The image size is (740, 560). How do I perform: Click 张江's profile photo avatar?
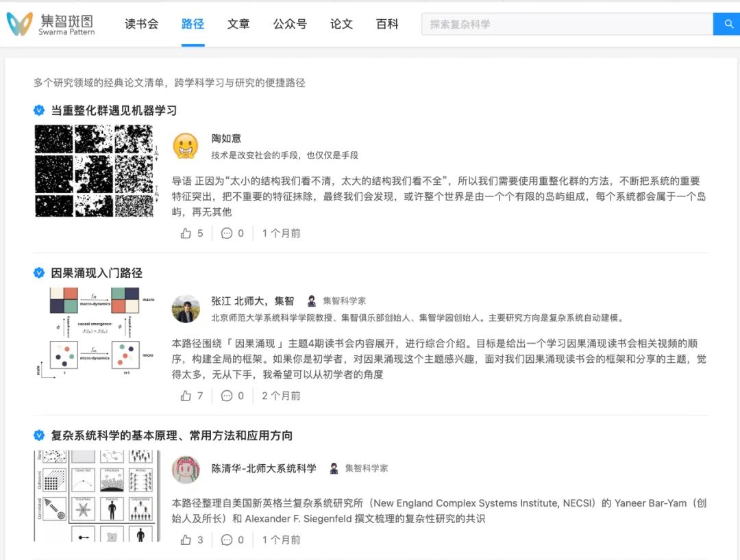click(x=186, y=309)
